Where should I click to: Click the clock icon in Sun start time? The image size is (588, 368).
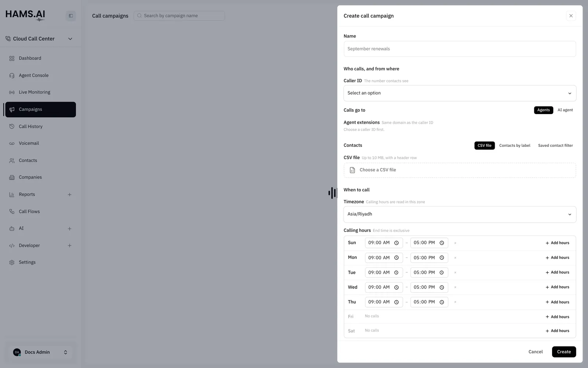pos(397,243)
